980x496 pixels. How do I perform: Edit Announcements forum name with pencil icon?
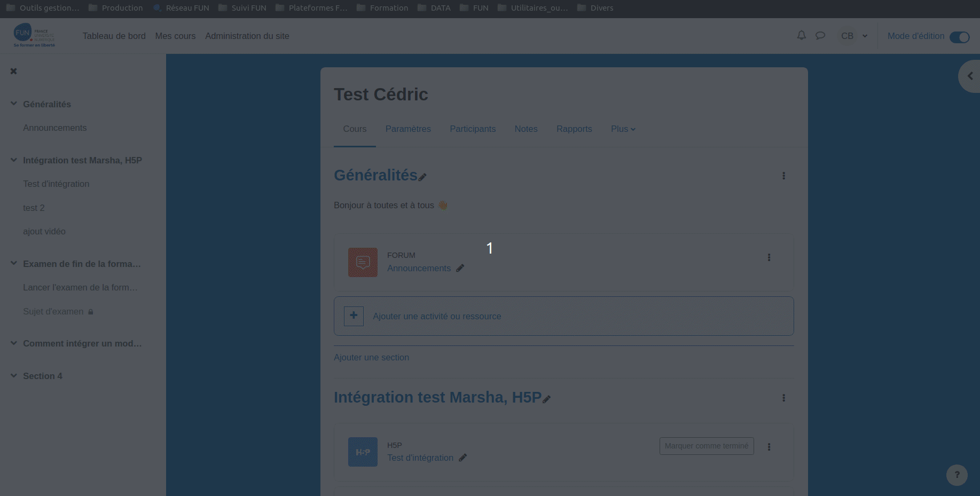[x=460, y=269]
